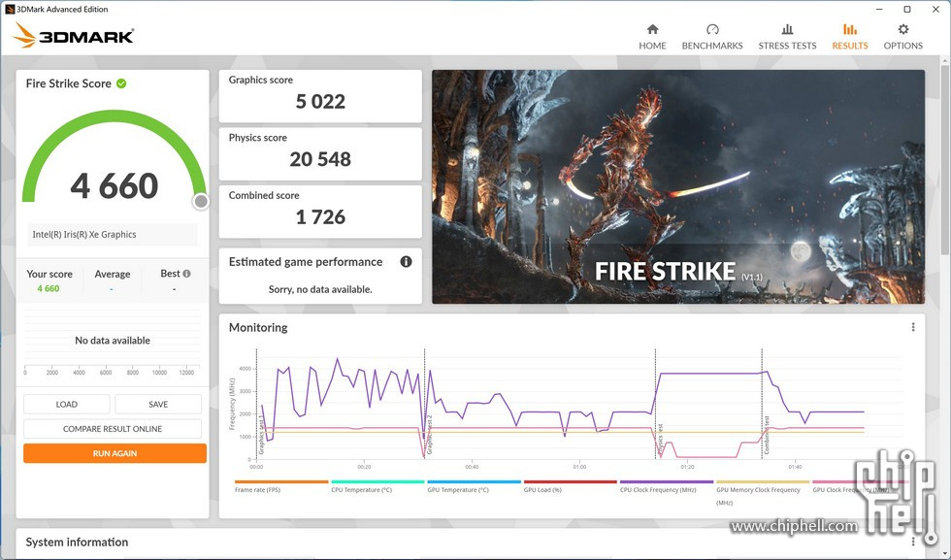Image resolution: width=951 pixels, height=560 pixels.
Task: Maximize the 3DMark window
Action: tap(906, 9)
